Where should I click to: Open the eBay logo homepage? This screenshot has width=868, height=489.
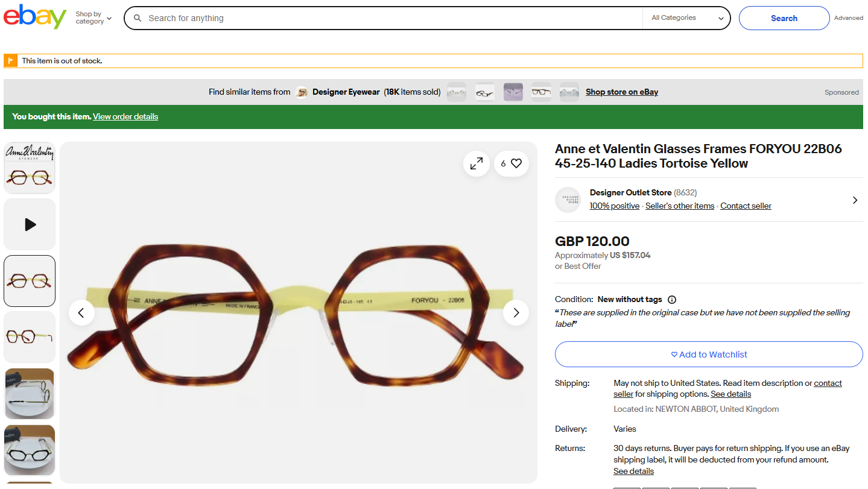(35, 17)
